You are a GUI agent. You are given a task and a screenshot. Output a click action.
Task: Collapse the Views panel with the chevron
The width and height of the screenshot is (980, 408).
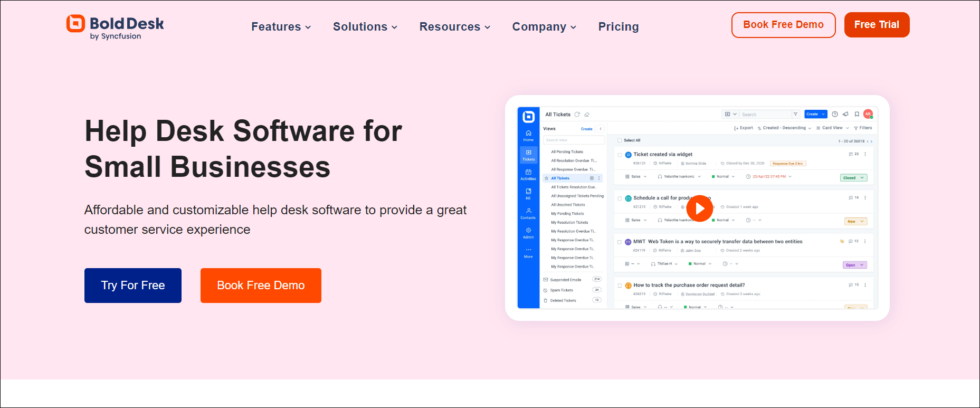coord(601,129)
